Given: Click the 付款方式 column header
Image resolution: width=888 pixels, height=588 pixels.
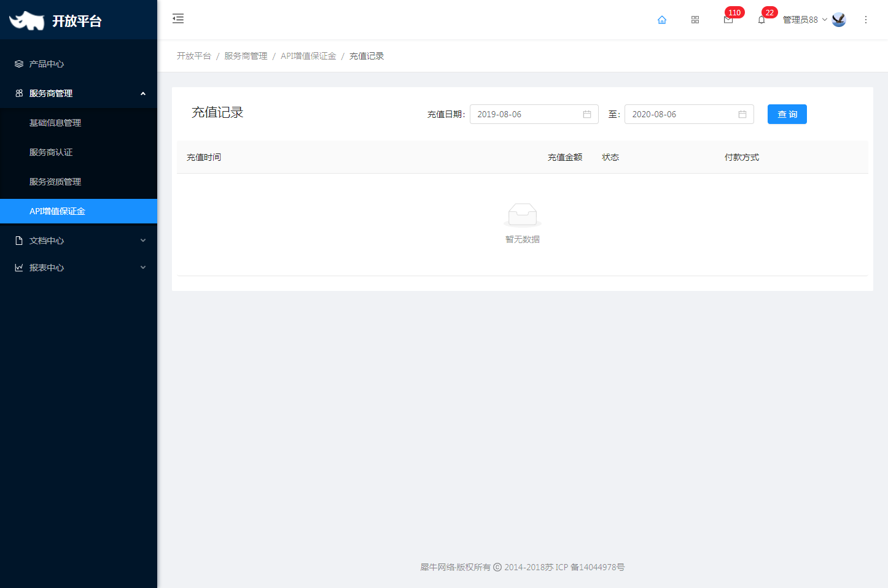Looking at the screenshot, I should click(x=742, y=157).
